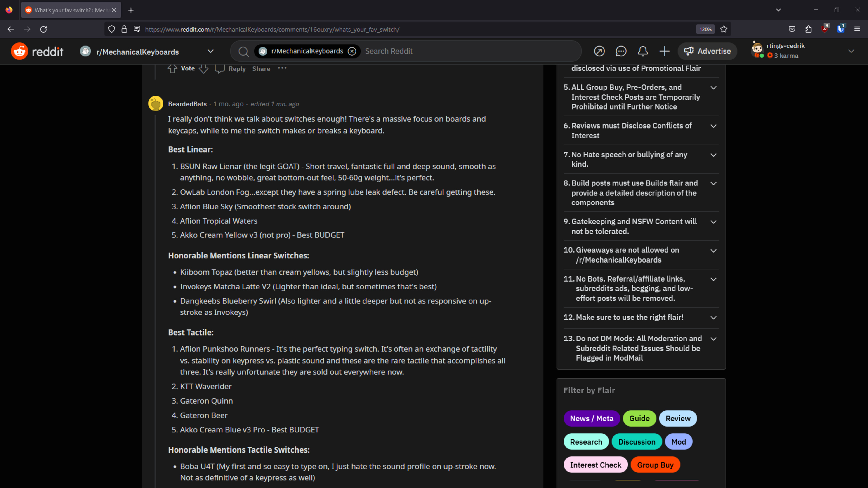Image resolution: width=868 pixels, height=488 pixels.
Task: Open r/MechanicalKeyboards community dropdown
Action: tap(210, 51)
